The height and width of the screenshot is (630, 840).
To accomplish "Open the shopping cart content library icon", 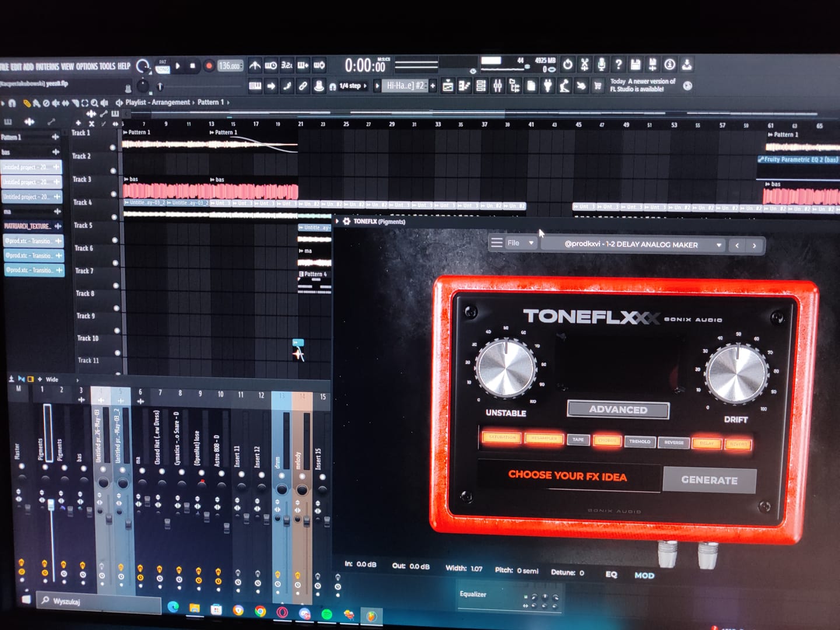I will 597,86.
